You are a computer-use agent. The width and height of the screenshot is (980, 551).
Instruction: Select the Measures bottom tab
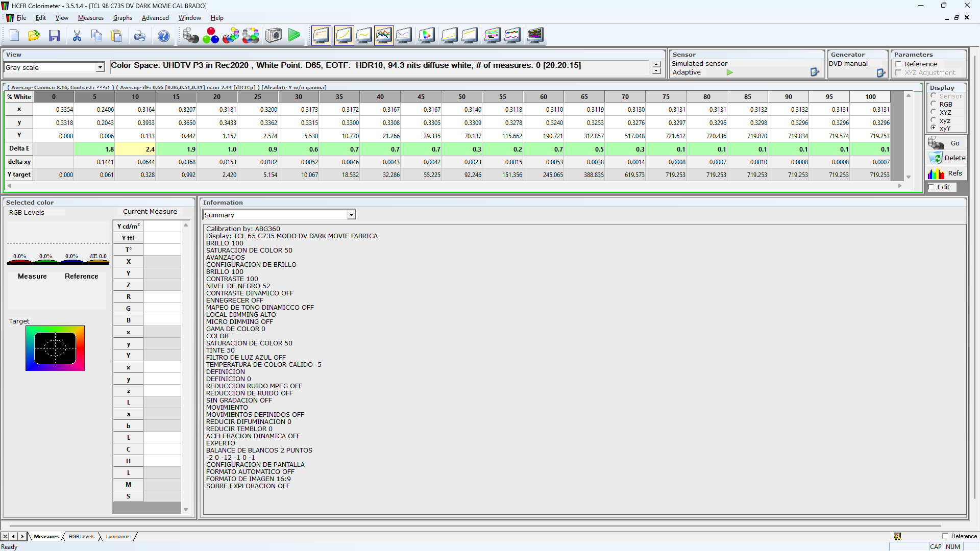[46, 537]
